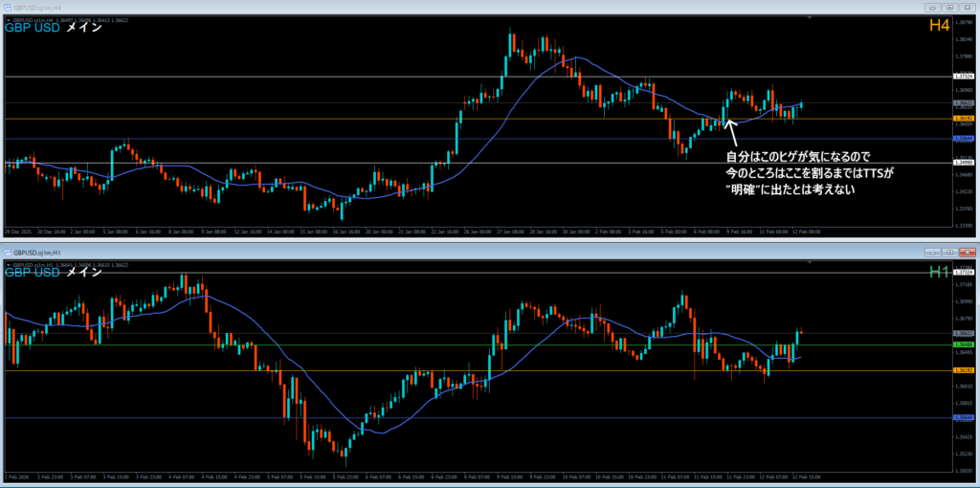
Task: Click the chart shift triangle marker in H4 chart
Action: [x=810, y=19]
